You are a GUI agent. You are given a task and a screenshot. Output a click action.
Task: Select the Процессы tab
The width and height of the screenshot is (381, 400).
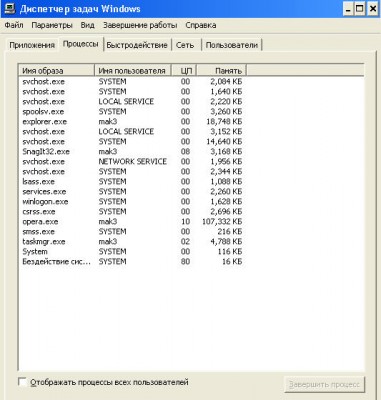[x=81, y=44]
